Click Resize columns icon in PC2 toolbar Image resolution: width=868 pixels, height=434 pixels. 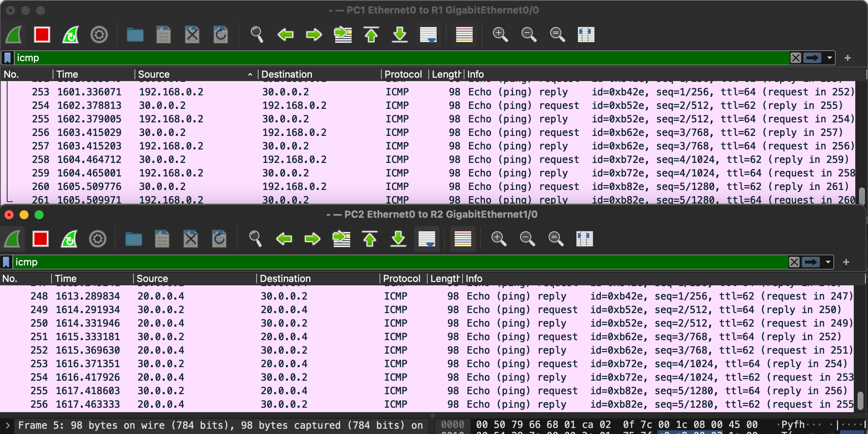coord(584,239)
